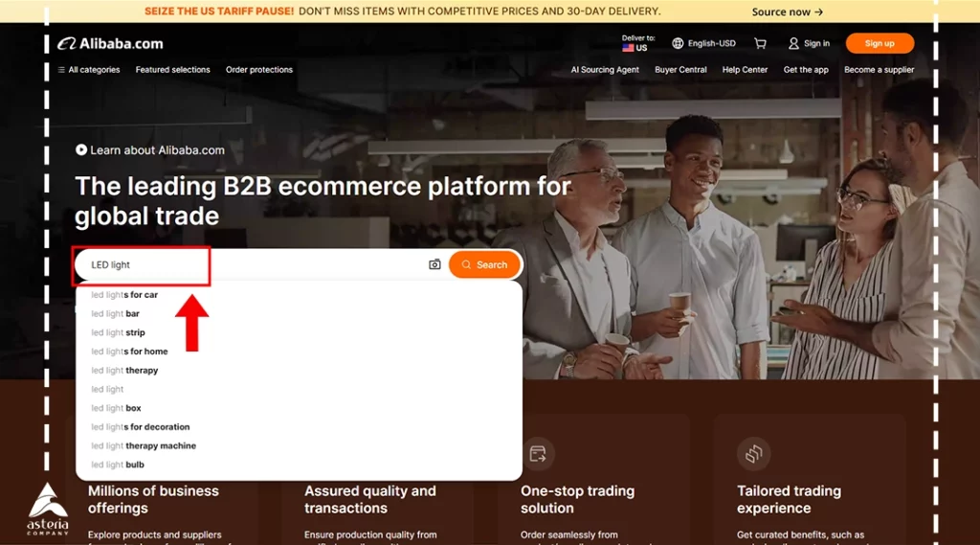Viewport: 980px width, 545px height.
Task: Click the Sign in user icon
Action: click(793, 43)
